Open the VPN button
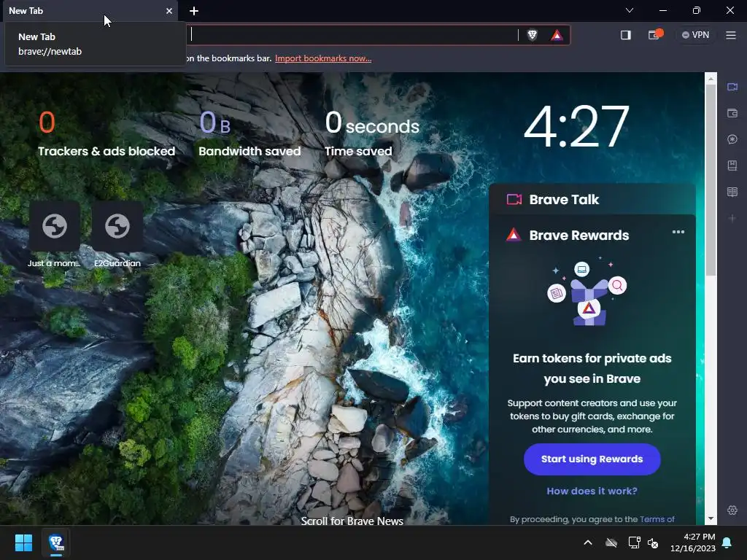Viewport: 747px width, 560px height. point(695,35)
